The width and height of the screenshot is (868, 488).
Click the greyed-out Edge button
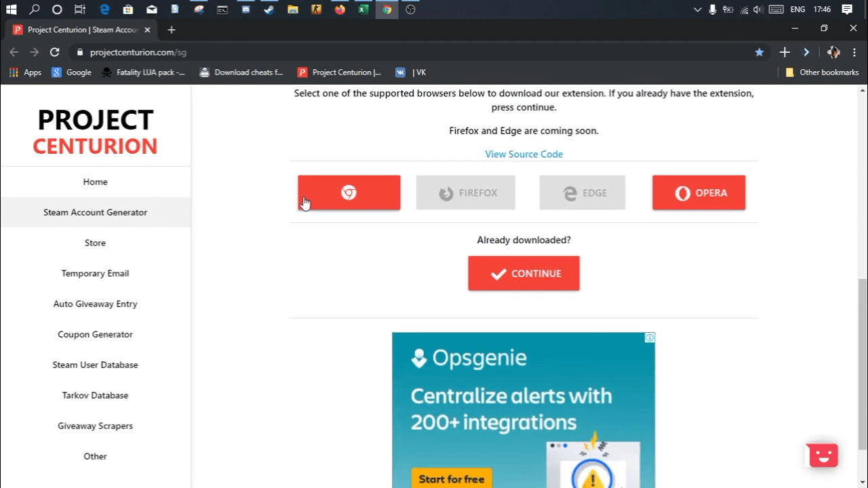pyautogui.click(x=582, y=192)
